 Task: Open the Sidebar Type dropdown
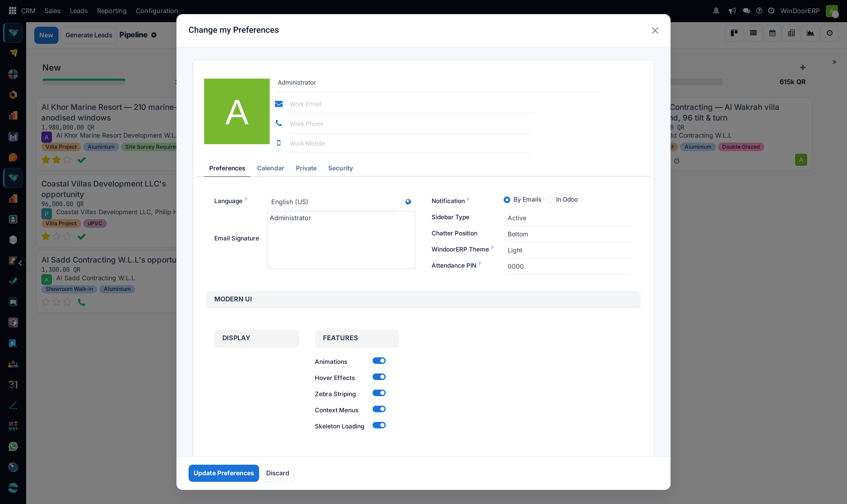tap(568, 218)
